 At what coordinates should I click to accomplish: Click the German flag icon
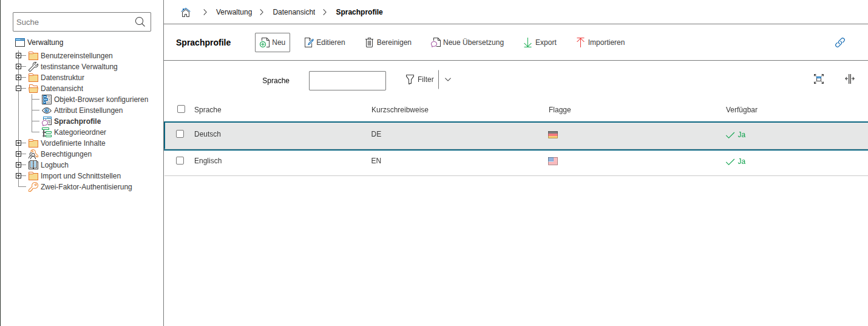(x=552, y=135)
